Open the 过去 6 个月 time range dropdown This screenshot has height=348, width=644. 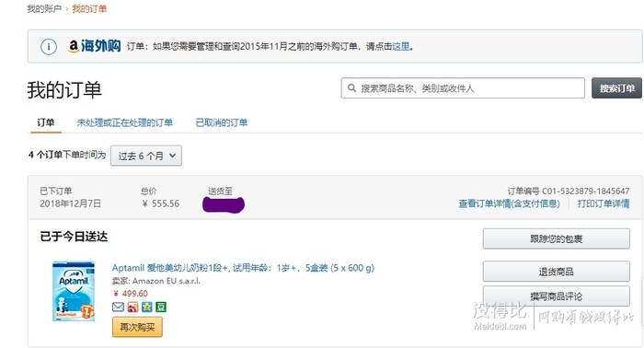[x=145, y=156]
